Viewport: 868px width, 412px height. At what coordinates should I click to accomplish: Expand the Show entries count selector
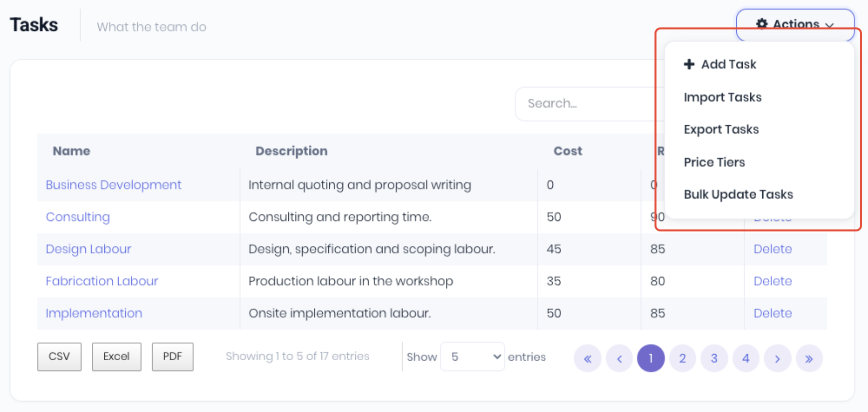coord(472,357)
